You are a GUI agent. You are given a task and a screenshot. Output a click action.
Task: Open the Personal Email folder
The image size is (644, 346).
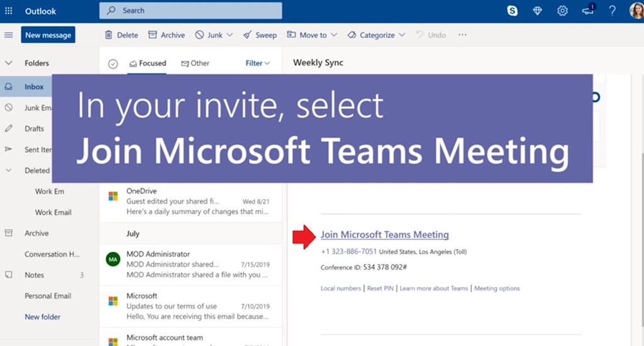click(x=48, y=296)
